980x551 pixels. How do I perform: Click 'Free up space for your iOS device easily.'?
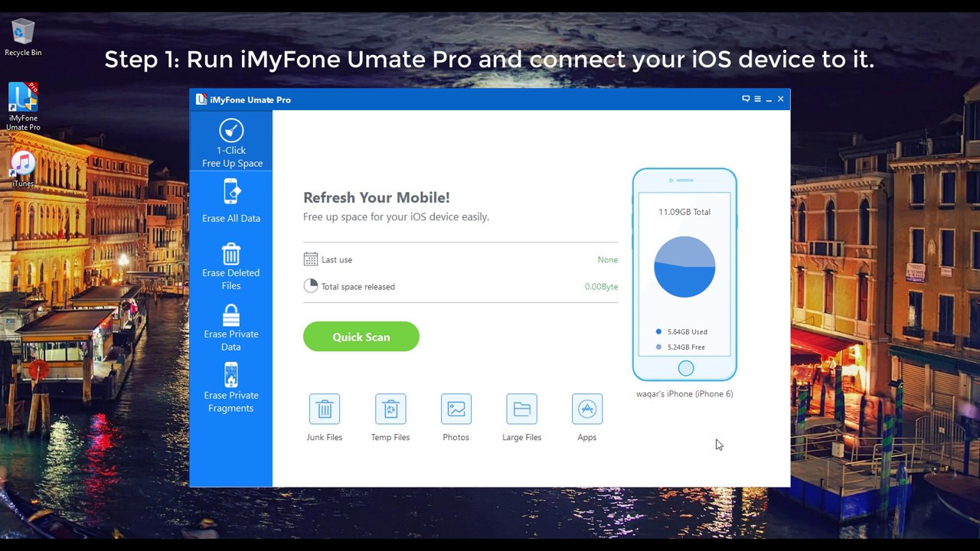(x=396, y=217)
